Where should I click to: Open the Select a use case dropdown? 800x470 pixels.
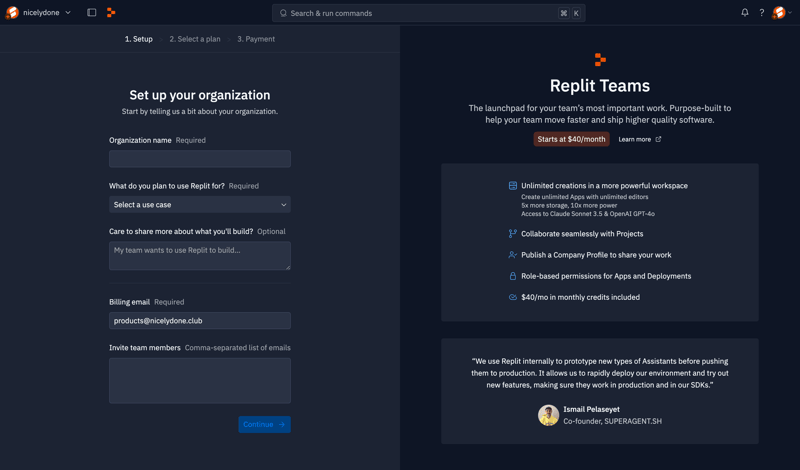200,205
